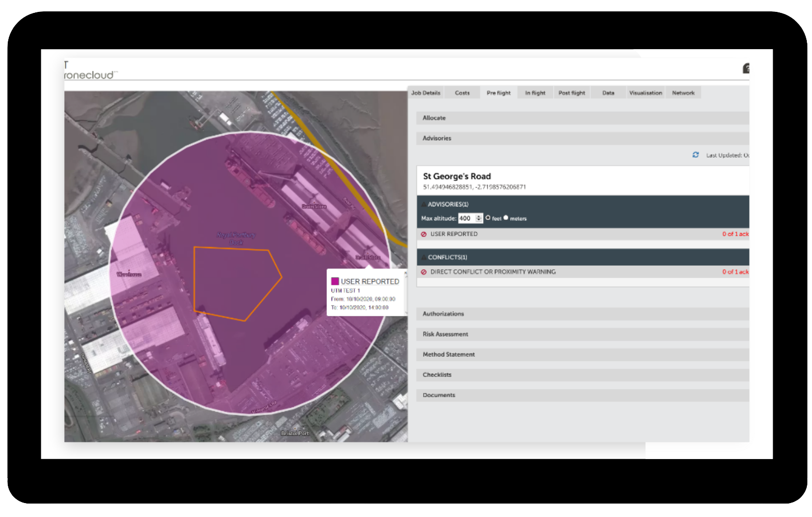This screenshot has height=517, width=812.
Task: Click the direct conflict warning prohibited icon
Action: point(424,272)
